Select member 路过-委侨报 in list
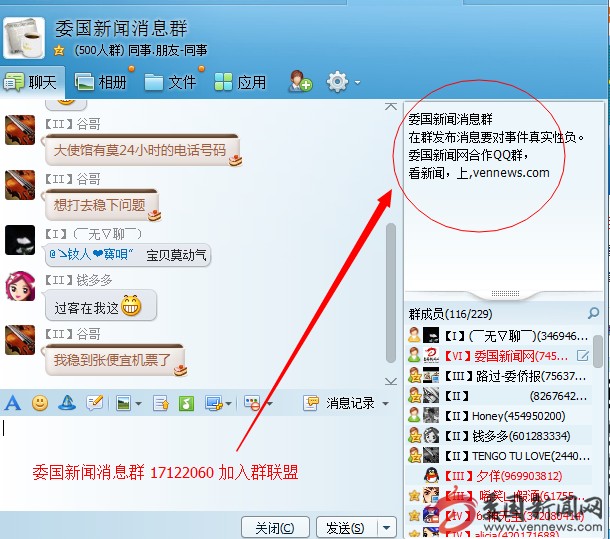This screenshot has height=539, width=610. [x=499, y=376]
